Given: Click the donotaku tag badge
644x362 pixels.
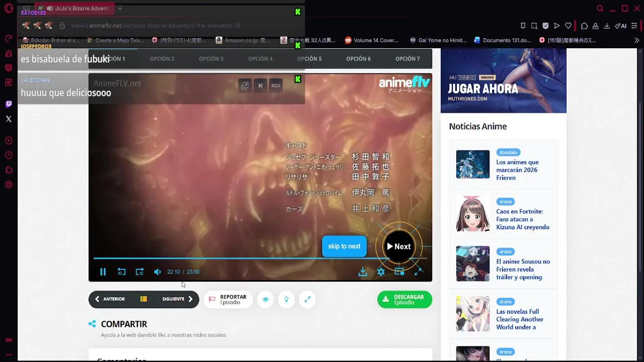Looking at the screenshot, I should (x=509, y=152).
